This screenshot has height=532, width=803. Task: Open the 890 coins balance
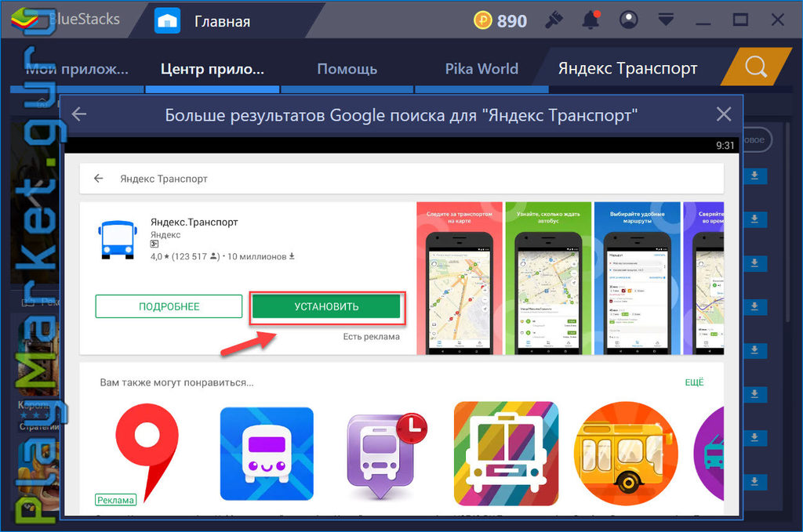click(500, 21)
